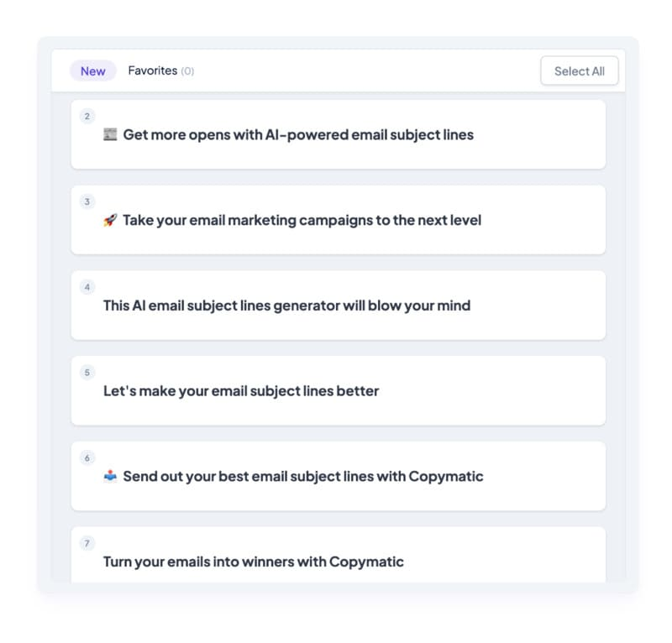Click the laptop emoji icon on suggestion 2

(113, 134)
